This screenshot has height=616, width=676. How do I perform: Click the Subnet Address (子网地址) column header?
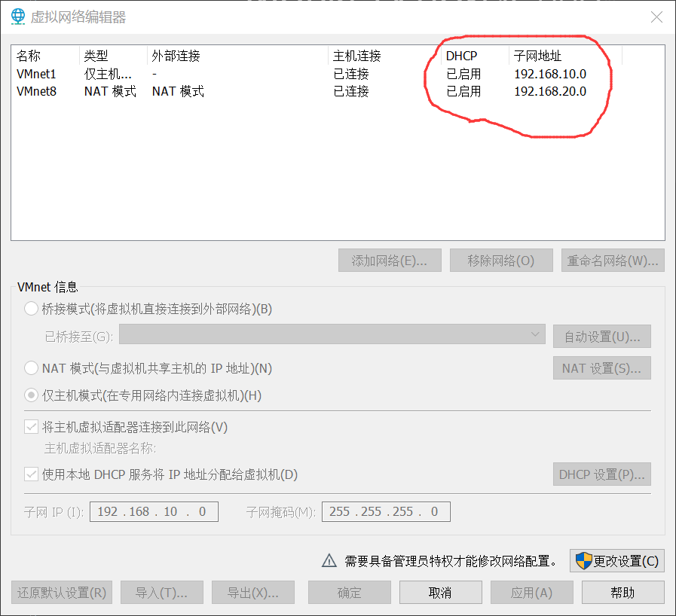[x=565, y=56]
